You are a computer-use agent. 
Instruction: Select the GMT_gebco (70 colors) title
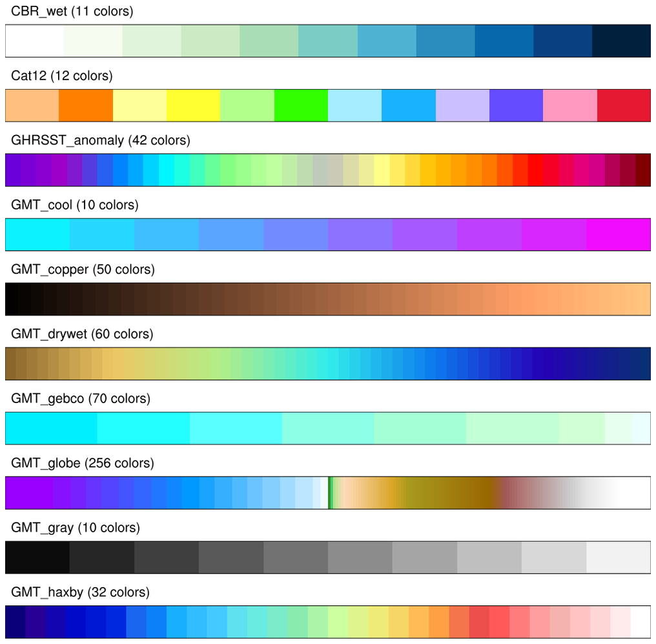pos(81,399)
